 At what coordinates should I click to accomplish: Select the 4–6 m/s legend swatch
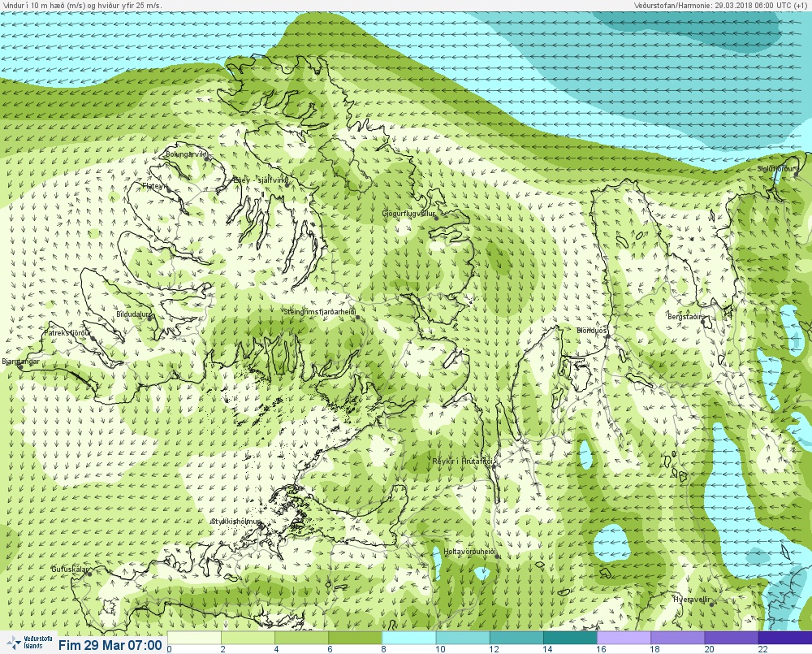click(301, 638)
